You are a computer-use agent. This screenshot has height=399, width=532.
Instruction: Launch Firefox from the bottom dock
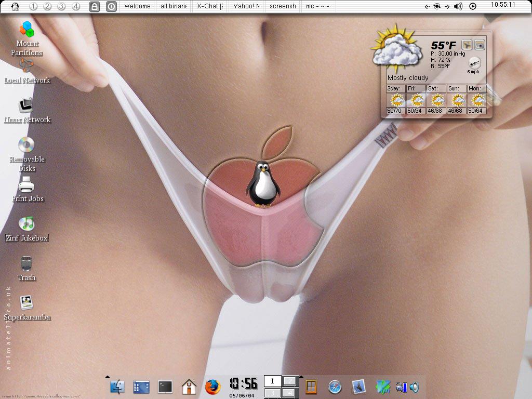212,387
